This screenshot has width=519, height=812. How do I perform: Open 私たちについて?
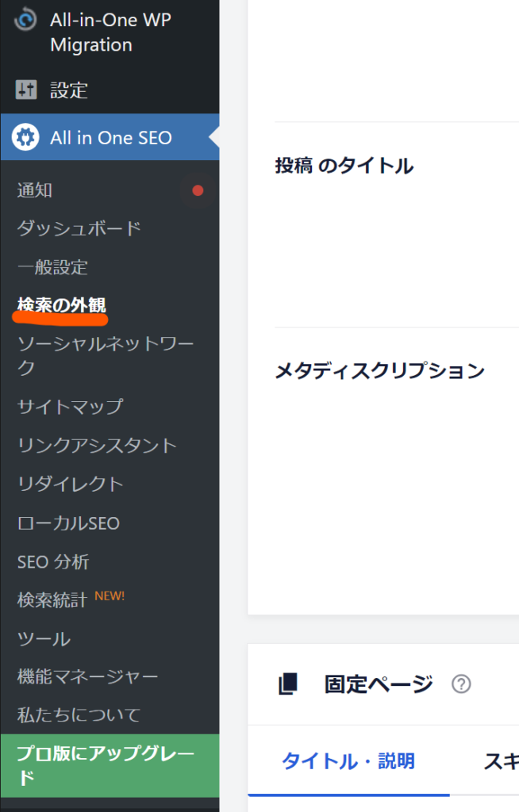(79, 714)
